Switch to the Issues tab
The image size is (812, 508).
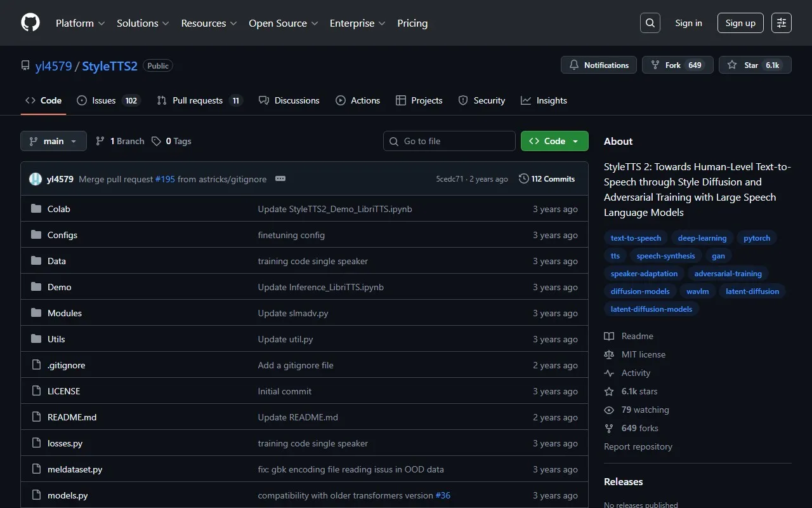[104, 100]
